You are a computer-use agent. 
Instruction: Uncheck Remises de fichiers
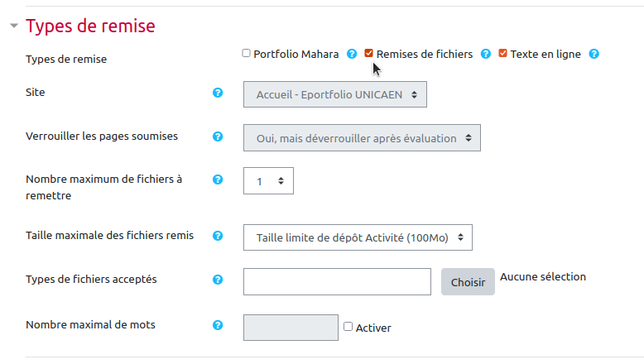coord(369,54)
